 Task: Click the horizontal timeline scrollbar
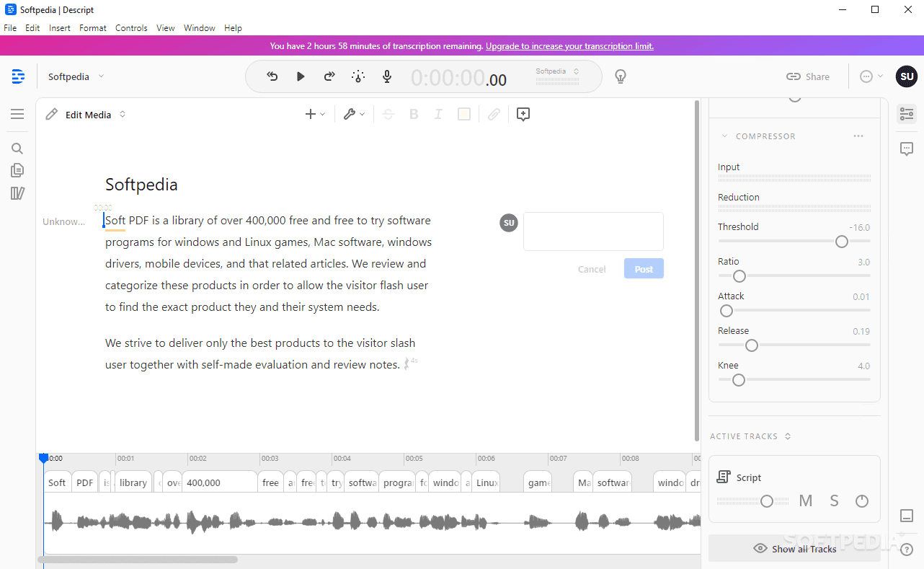pos(138,560)
